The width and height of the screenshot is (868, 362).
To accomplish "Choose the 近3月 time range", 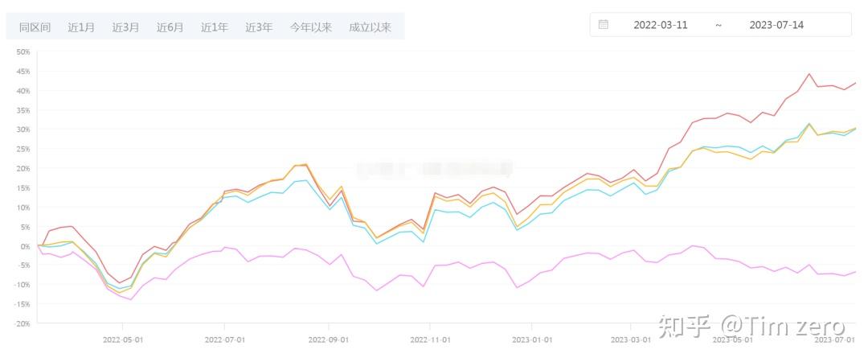I will [125, 27].
